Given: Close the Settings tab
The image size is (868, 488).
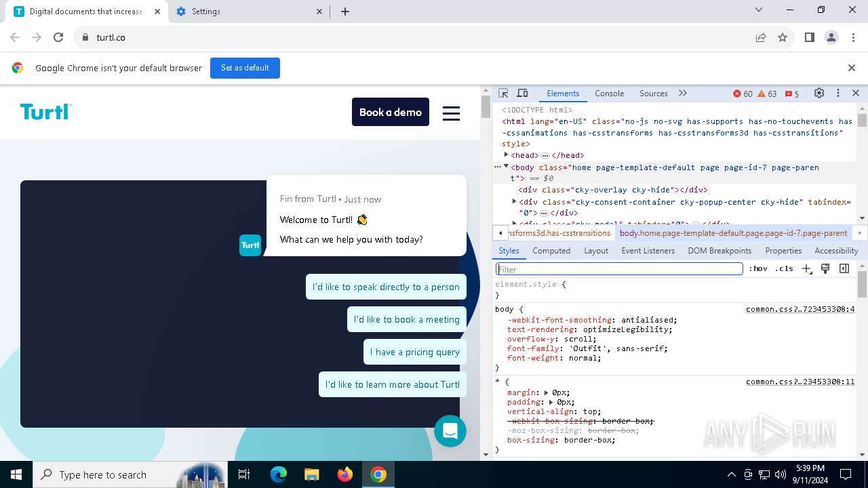Looking at the screenshot, I should pos(320,12).
